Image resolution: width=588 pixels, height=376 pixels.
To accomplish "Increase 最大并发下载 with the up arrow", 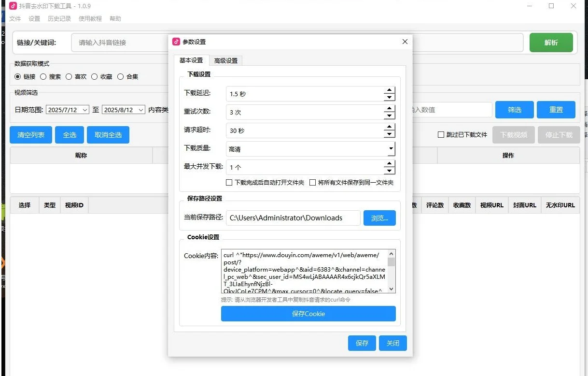I will [389, 164].
